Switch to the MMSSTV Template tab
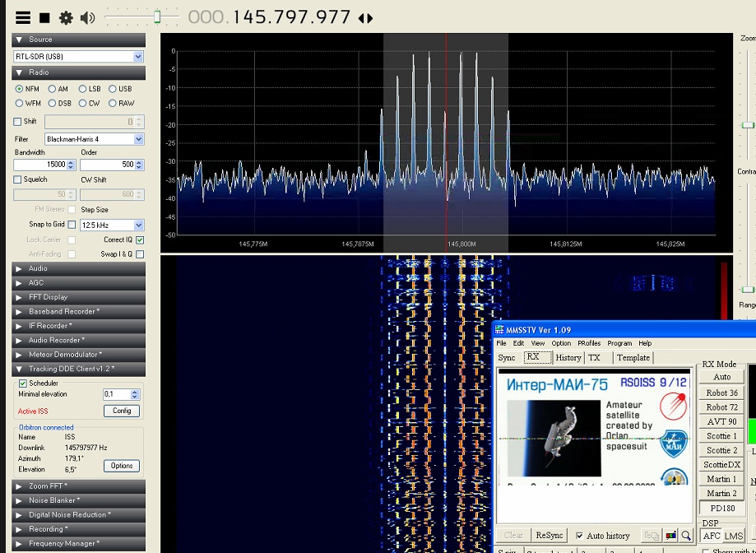Viewport: 756px width, 553px height. (x=633, y=358)
